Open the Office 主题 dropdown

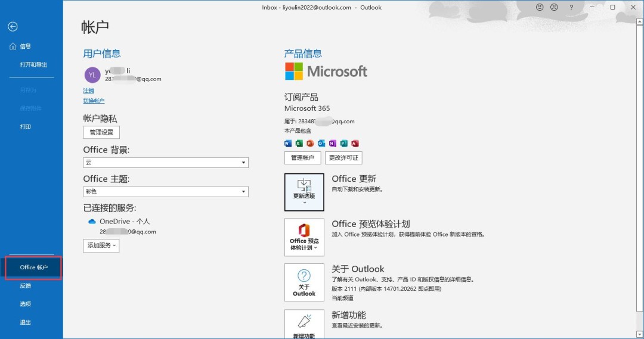[x=166, y=191]
